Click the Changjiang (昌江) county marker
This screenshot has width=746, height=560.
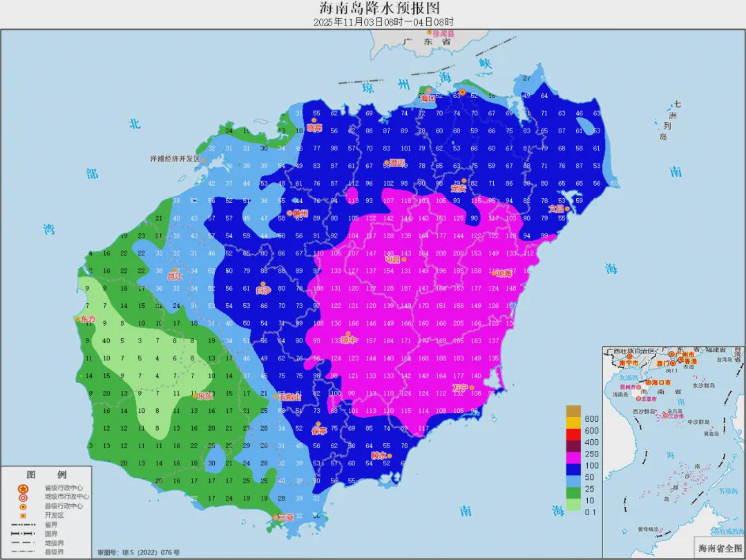point(175,271)
